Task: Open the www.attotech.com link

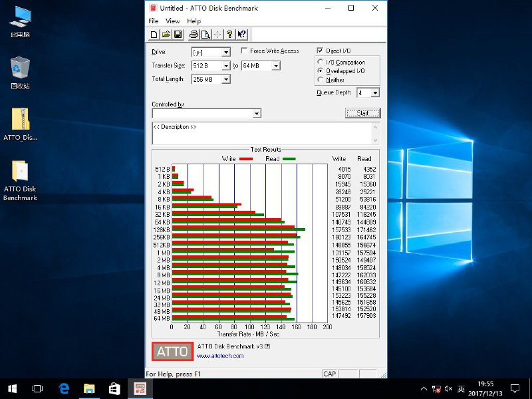Action: (x=220, y=356)
